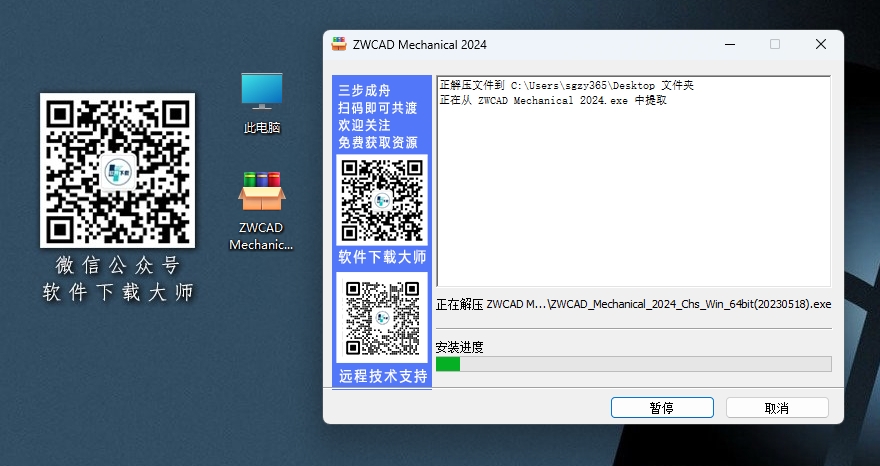Click the 正在解压 file path status text
This screenshot has width=880, height=466.
(633, 304)
